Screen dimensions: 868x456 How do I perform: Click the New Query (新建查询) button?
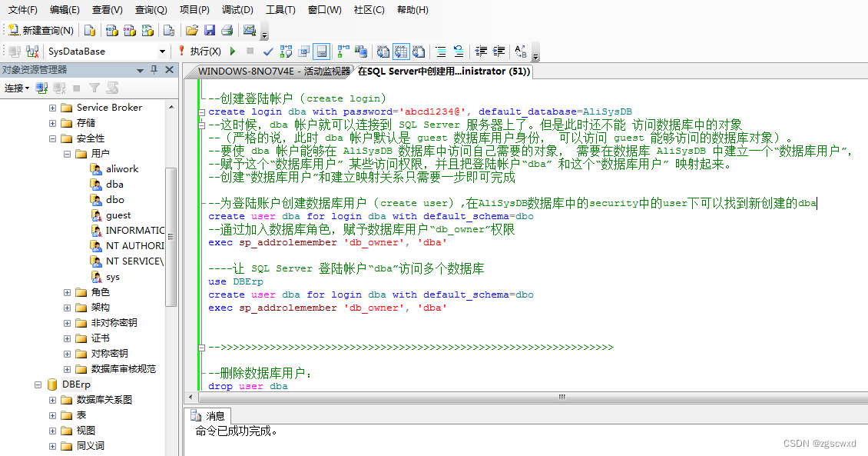(41, 31)
